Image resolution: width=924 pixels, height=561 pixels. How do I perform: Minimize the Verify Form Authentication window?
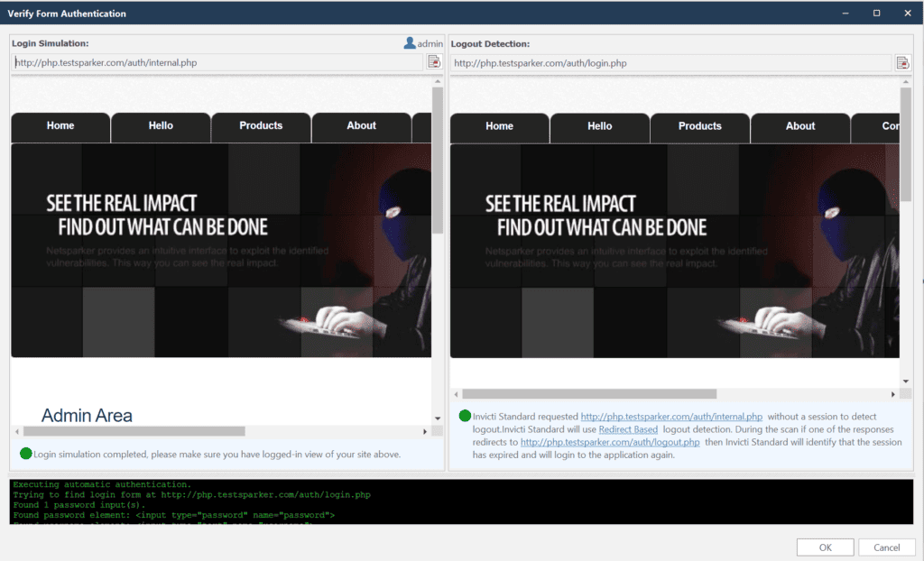click(845, 13)
